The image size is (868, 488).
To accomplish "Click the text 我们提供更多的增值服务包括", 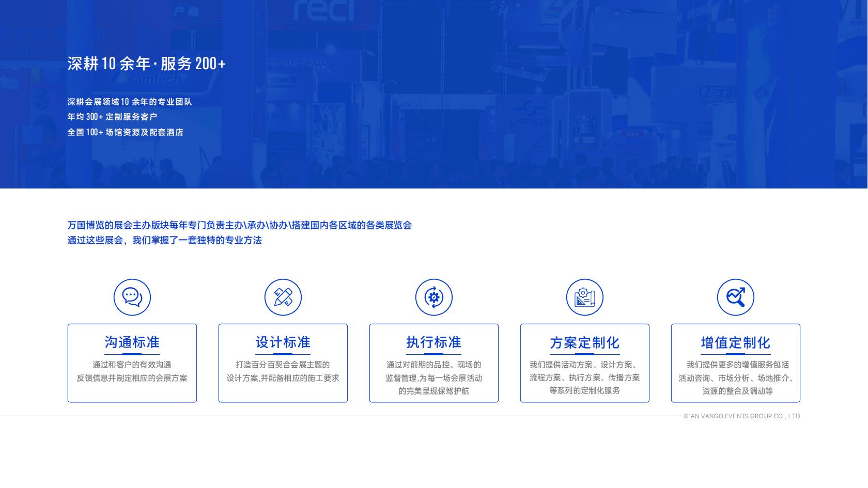I will click(738, 365).
